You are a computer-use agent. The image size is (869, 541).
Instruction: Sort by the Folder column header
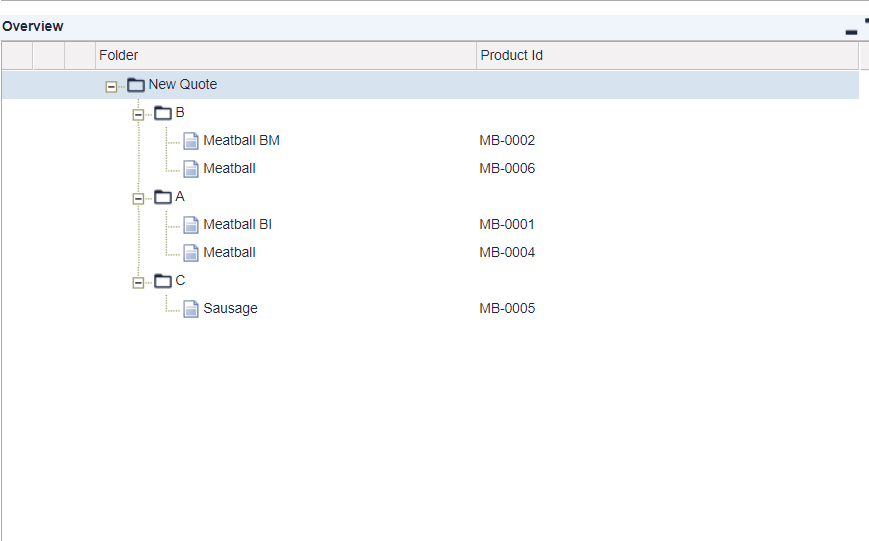(285, 56)
